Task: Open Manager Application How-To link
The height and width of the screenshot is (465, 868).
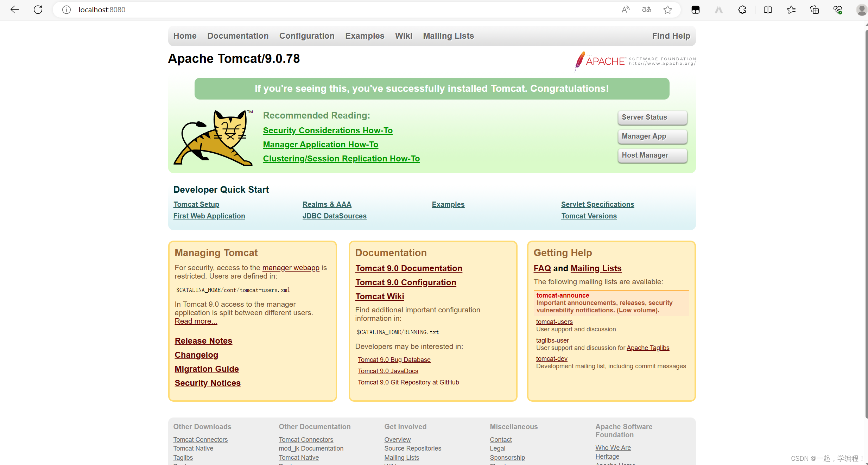Action: (x=321, y=145)
